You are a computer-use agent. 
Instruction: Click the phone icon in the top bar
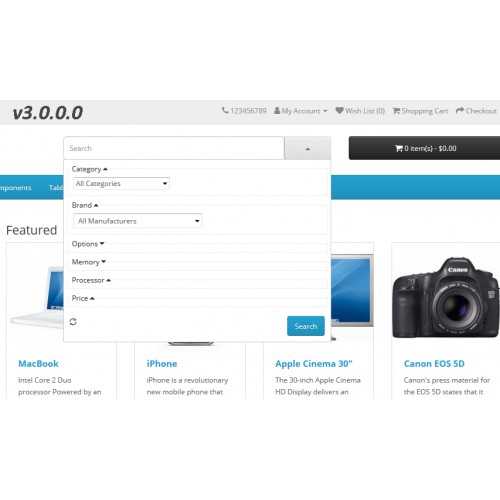(225, 110)
